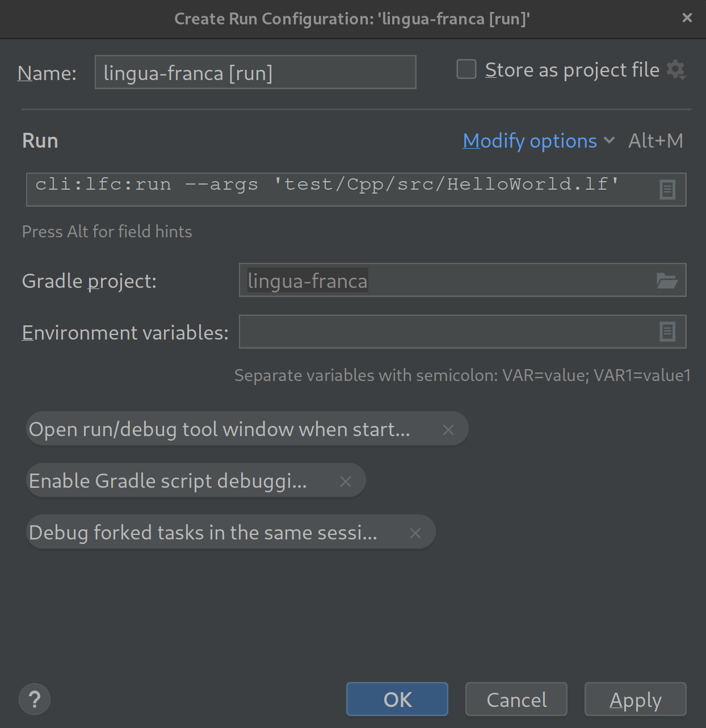
Task: Remove the 'Open run/debug tool window' option chip
Action: tap(448, 430)
